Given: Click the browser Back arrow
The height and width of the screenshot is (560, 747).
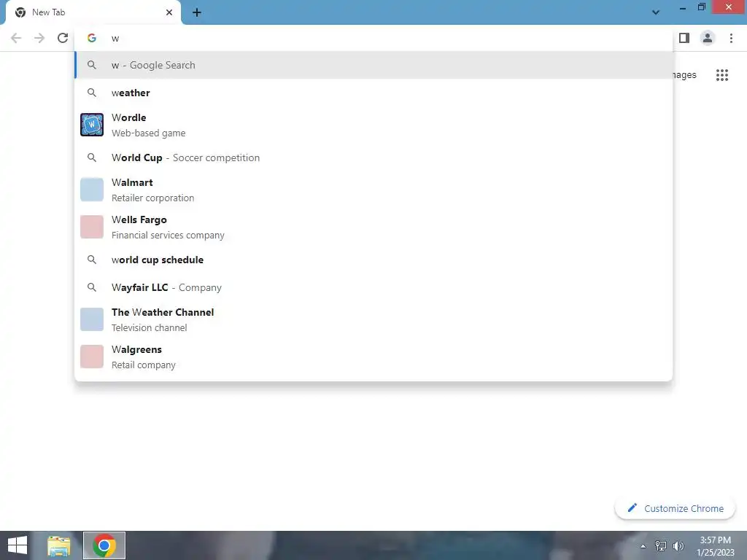Looking at the screenshot, I should pos(16,38).
